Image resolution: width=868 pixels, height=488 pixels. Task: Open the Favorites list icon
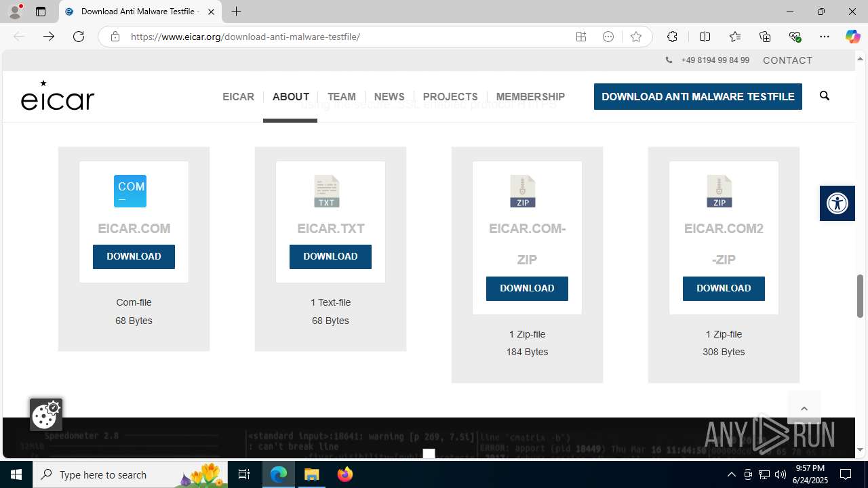[735, 37]
